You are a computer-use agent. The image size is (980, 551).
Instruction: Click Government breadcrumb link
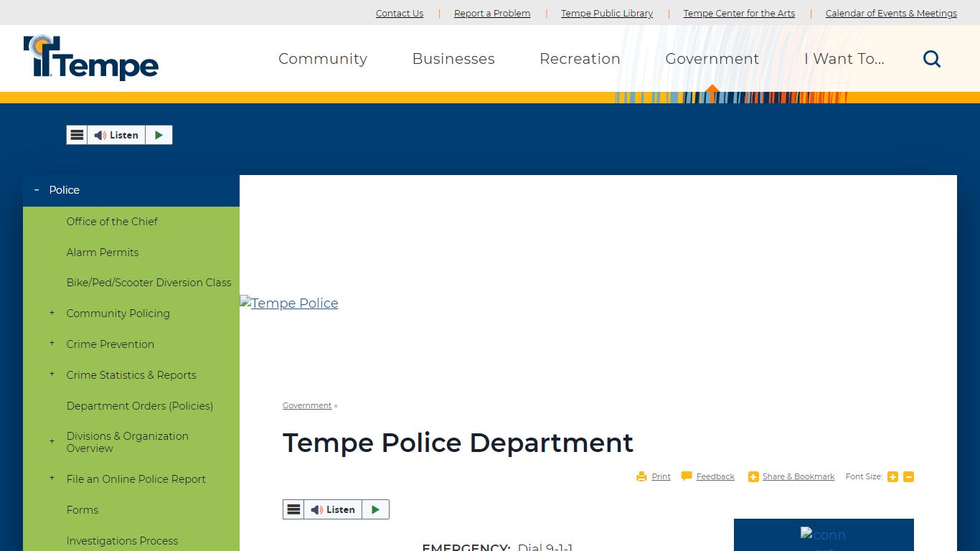[307, 405]
